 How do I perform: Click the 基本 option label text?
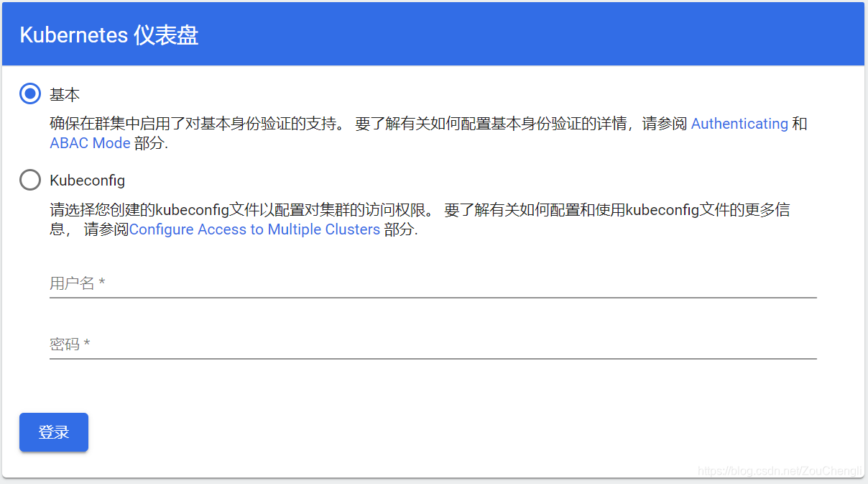pos(65,94)
